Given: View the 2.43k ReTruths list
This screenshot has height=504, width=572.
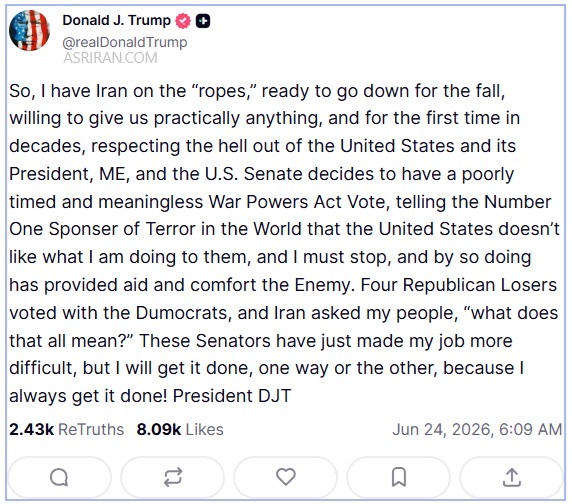Looking at the screenshot, I should tap(67, 430).
